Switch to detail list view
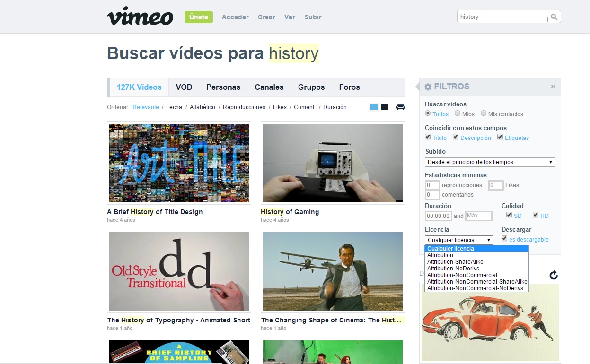 pos(385,107)
